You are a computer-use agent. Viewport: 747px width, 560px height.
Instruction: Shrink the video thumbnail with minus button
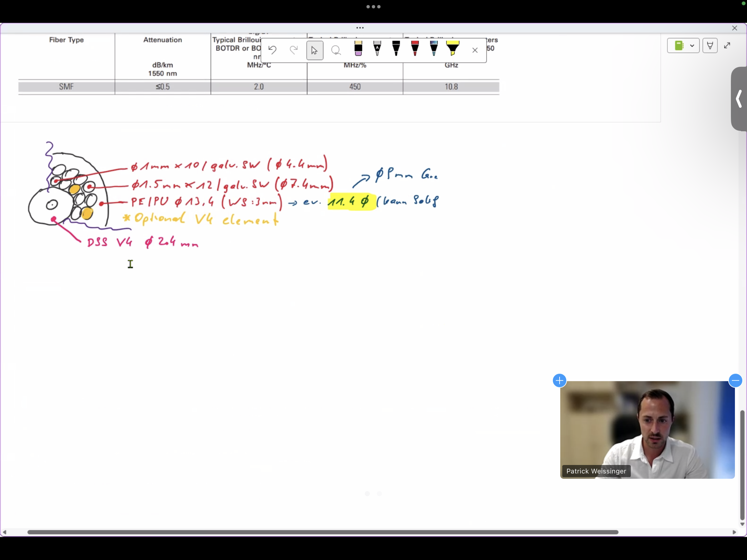pos(735,380)
